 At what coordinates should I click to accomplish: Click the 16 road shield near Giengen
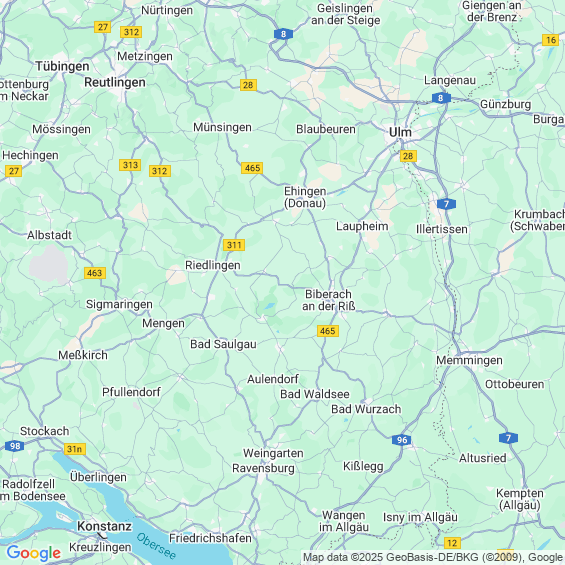pyautogui.click(x=551, y=40)
